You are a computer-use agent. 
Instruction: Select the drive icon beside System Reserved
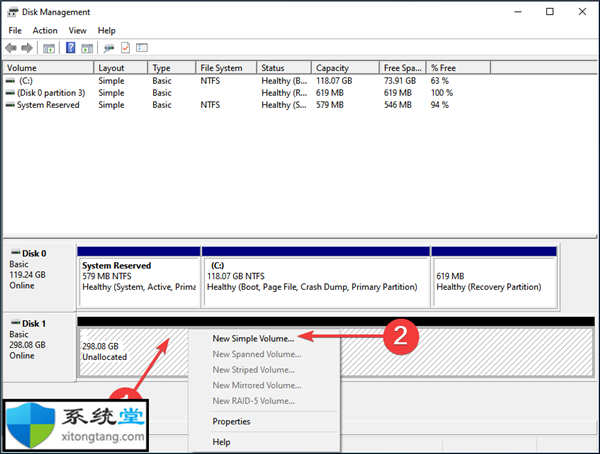(10, 105)
